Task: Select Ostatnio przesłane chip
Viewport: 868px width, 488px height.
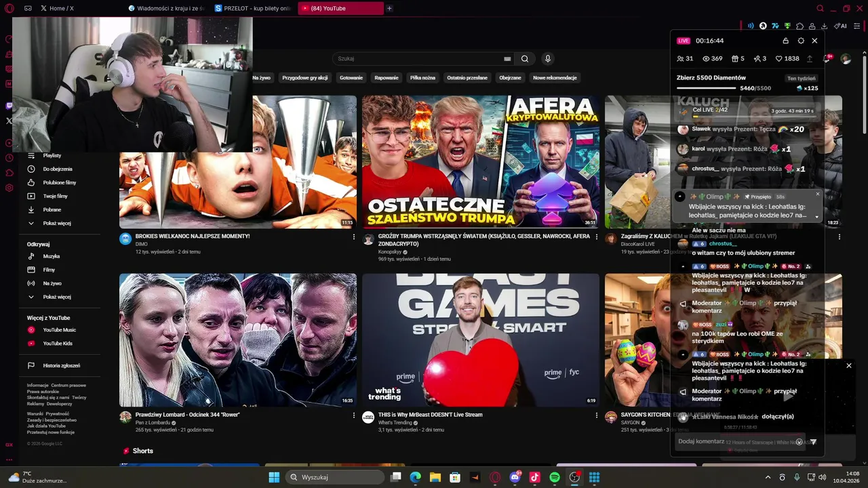Action: point(467,78)
